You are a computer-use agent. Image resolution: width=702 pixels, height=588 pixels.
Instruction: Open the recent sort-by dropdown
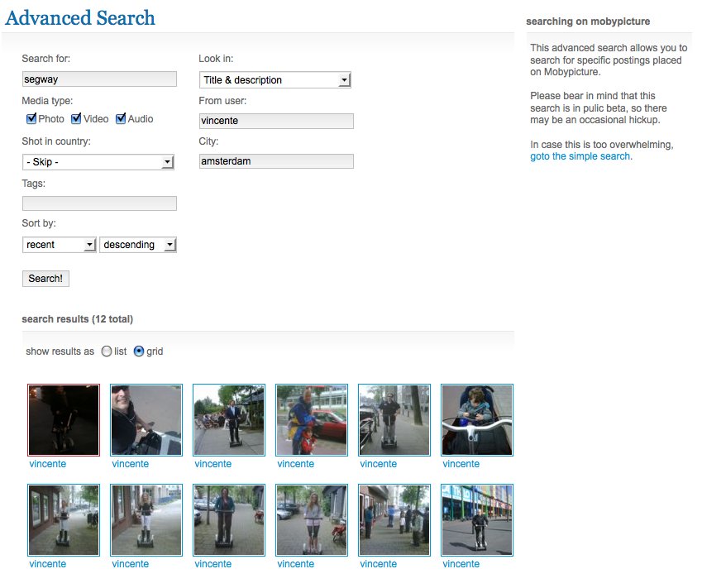[x=60, y=245]
